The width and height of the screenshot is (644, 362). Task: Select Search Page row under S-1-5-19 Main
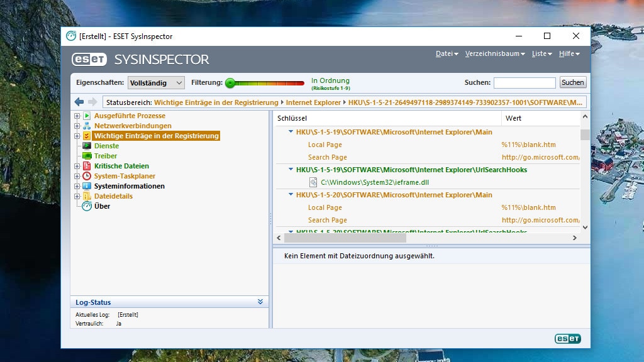(427, 157)
